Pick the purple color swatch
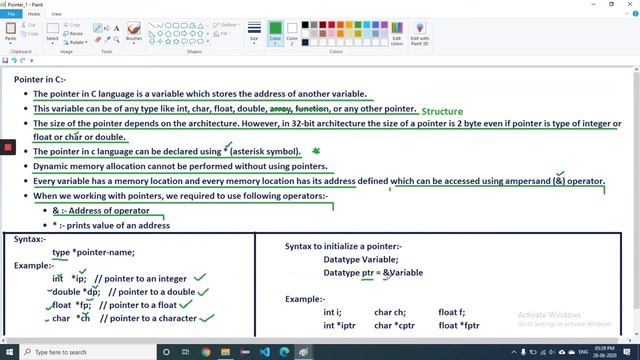The image size is (640, 360). (384, 25)
